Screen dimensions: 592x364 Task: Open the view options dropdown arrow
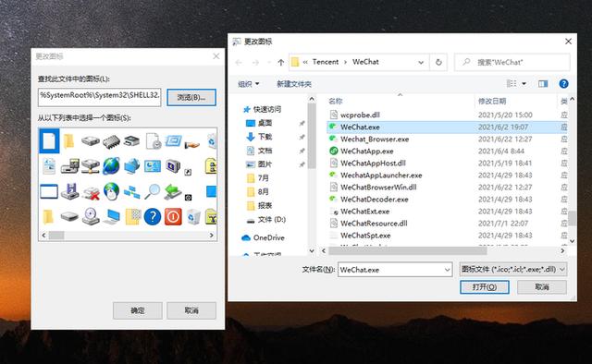pyautogui.click(x=524, y=83)
